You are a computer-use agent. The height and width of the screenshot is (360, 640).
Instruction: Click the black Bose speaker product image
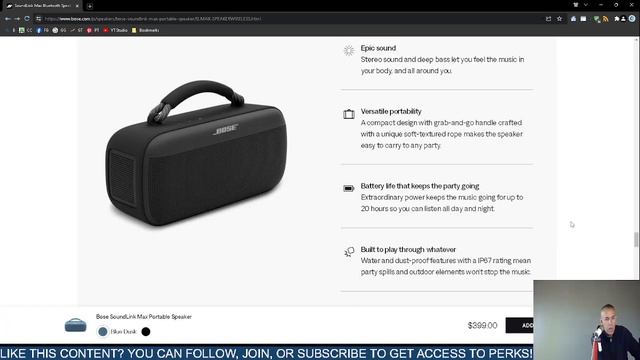tap(196, 153)
